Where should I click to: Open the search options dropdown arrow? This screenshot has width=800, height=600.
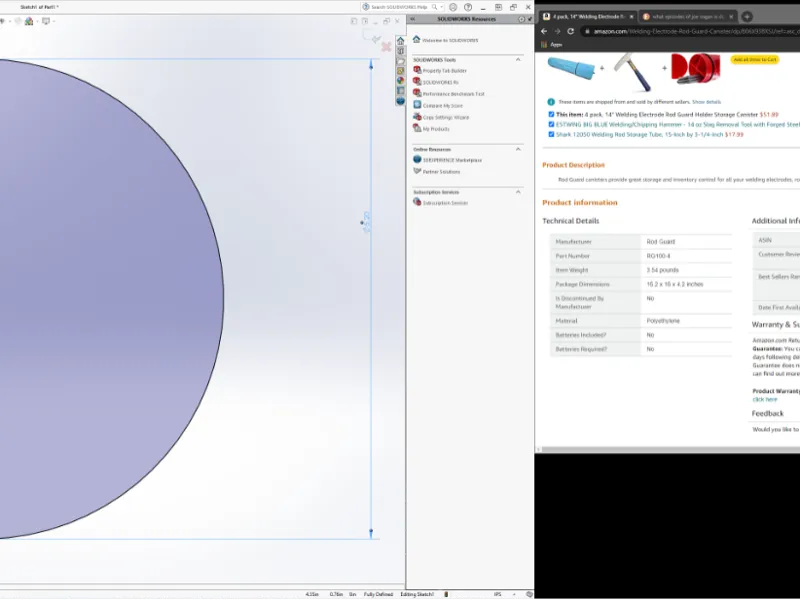(x=442, y=7)
